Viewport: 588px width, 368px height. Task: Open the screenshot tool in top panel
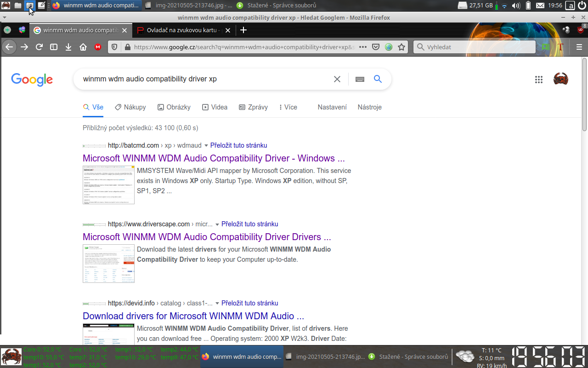tap(29, 6)
